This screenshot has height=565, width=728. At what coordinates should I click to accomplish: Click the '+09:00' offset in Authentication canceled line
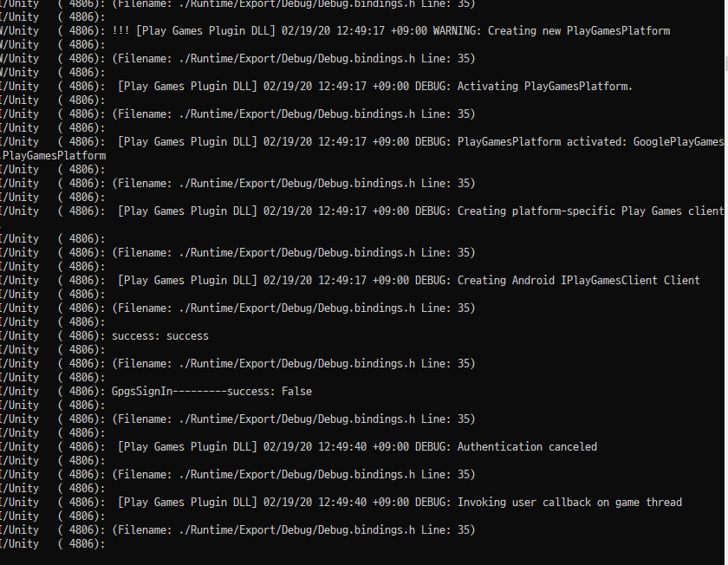pyautogui.click(x=391, y=447)
